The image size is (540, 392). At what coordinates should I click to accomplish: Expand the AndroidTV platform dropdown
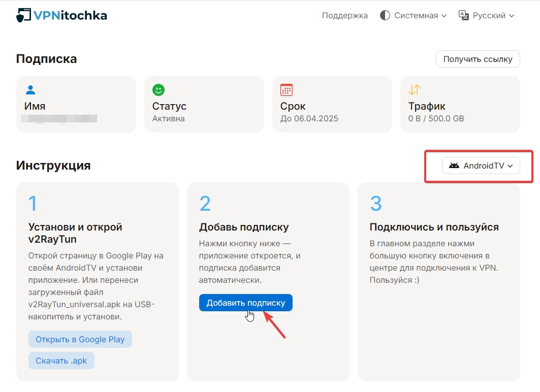(481, 166)
